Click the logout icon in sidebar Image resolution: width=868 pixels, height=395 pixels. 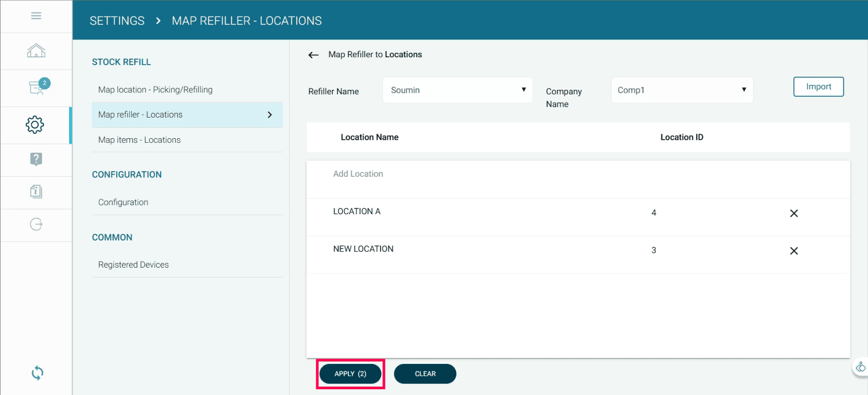(x=36, y=225)
